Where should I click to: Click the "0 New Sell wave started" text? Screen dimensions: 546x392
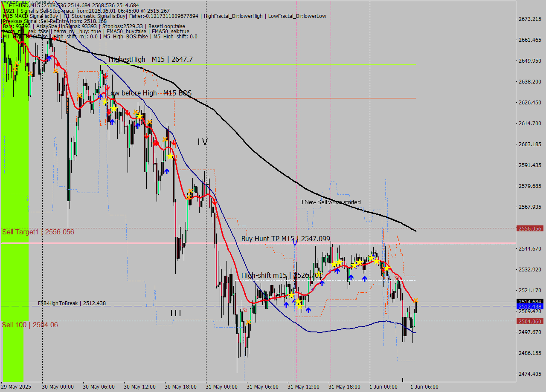[x=330, y=202]
